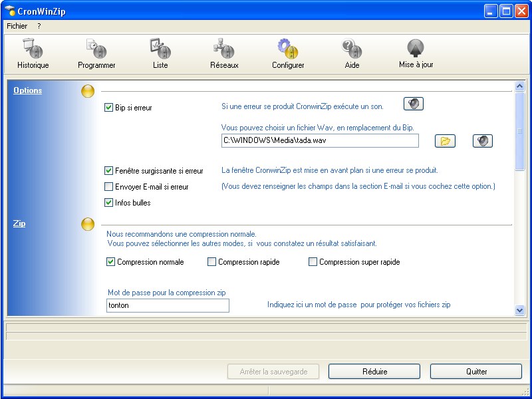
Task: Click the Arrêter la sauvegarde button
Action: point(273,372)
